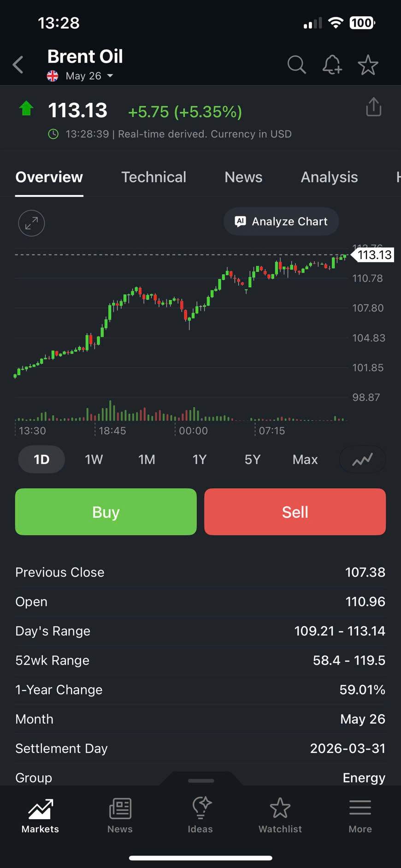The width and height of the screenshot is (401, 868).
Task: Select the 1M chart range
Action: pos(147,460)
